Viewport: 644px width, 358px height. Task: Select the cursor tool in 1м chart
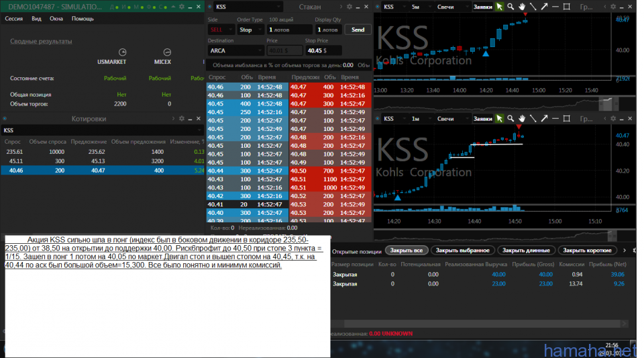pyautogui.click(x=499, y=118)
